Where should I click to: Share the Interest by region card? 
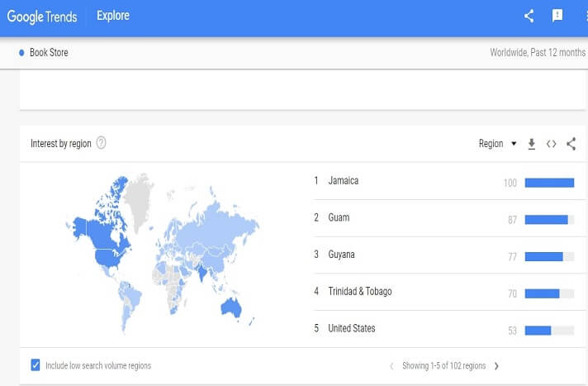571,144
